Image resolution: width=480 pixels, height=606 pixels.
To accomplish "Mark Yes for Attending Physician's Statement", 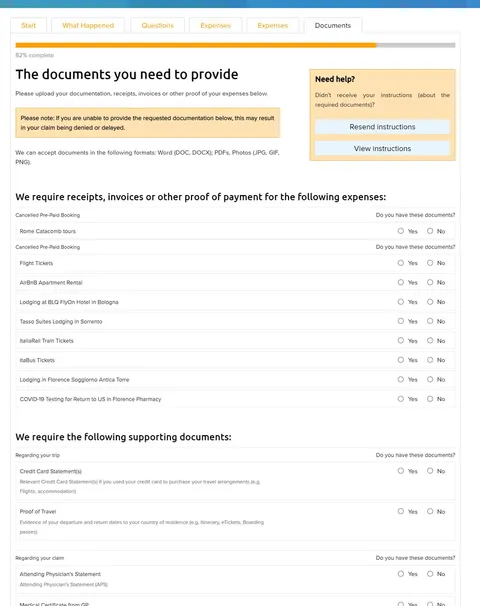I will [x=401, y=574].
